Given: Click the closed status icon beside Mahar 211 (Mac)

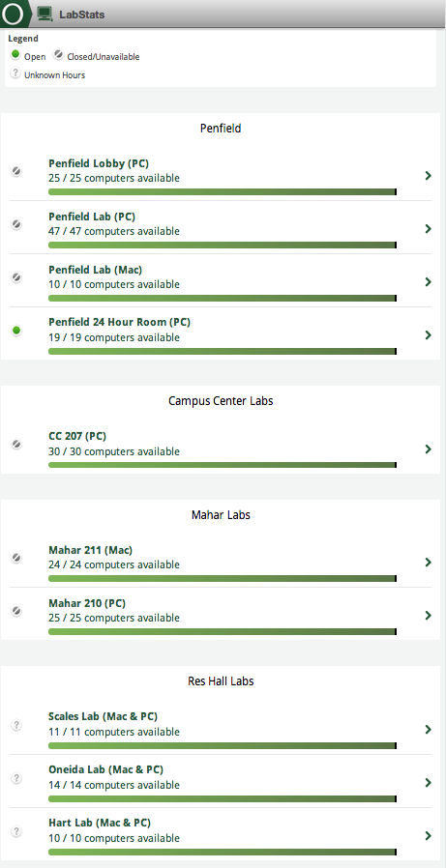Looking at the screenshot, I should tap(16, 558).
